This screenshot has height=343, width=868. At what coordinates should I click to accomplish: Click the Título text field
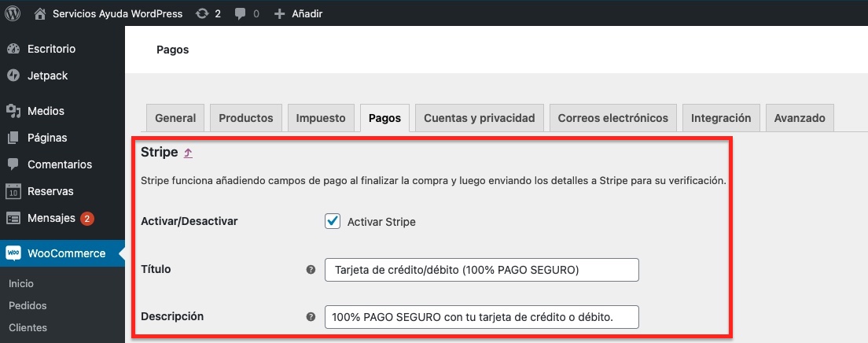pos(482,270)
